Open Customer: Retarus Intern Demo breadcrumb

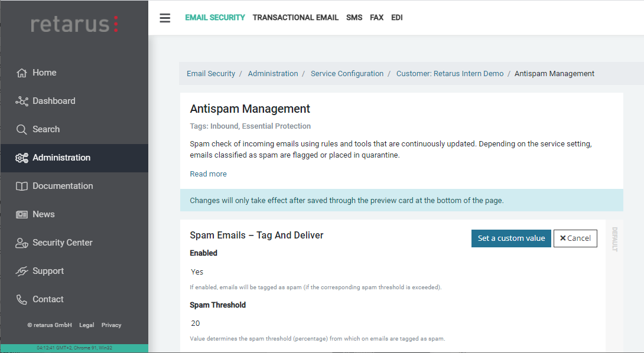(x=450, y=74)
